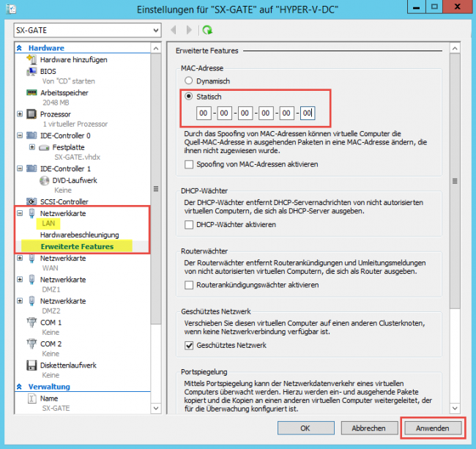Select Hardwarebeschleunigung under the LAN adapter

pyautogui.click(x=79, y=234)
